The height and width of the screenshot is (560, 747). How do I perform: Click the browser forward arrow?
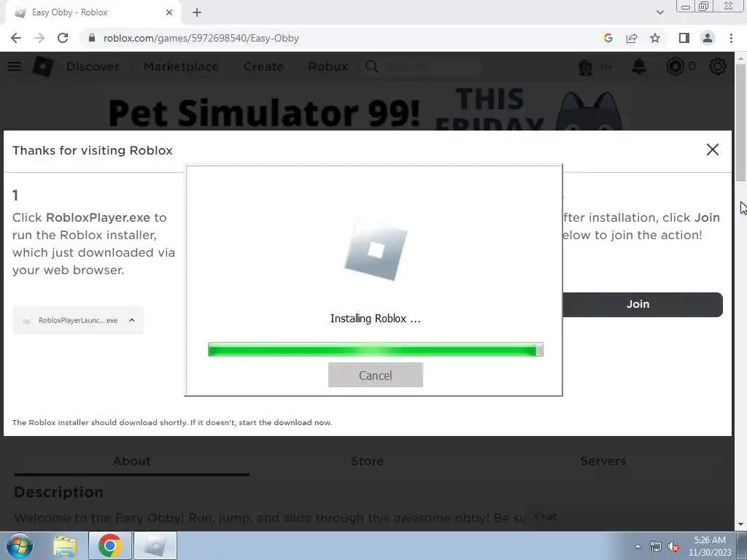[39, 38]
